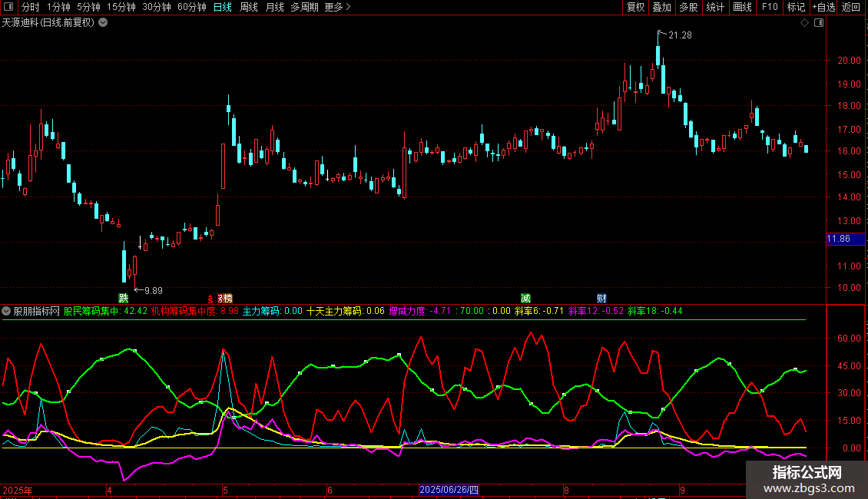This screenshot has height=499, width=868.
Task: Click the 复权 button
Action: pos(635,7)
